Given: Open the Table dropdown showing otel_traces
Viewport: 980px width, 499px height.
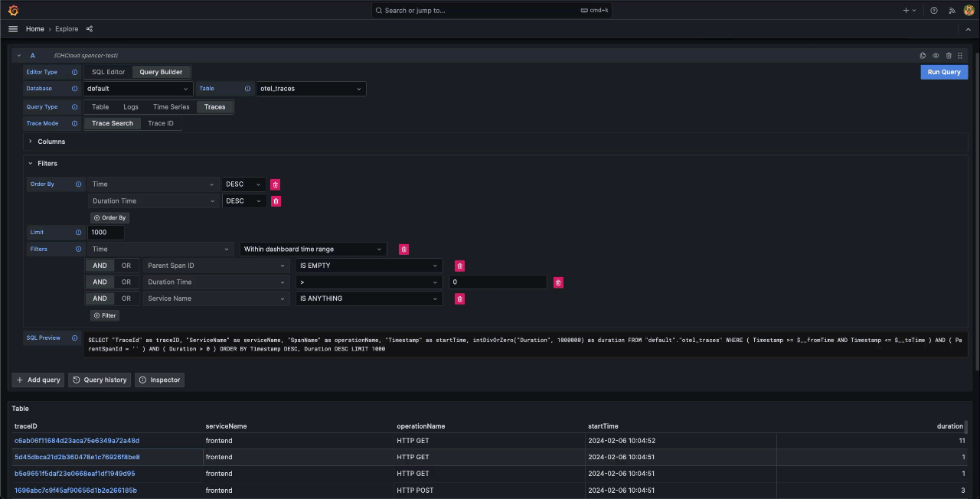Looking at the screenshot, I should coord(310,89).
